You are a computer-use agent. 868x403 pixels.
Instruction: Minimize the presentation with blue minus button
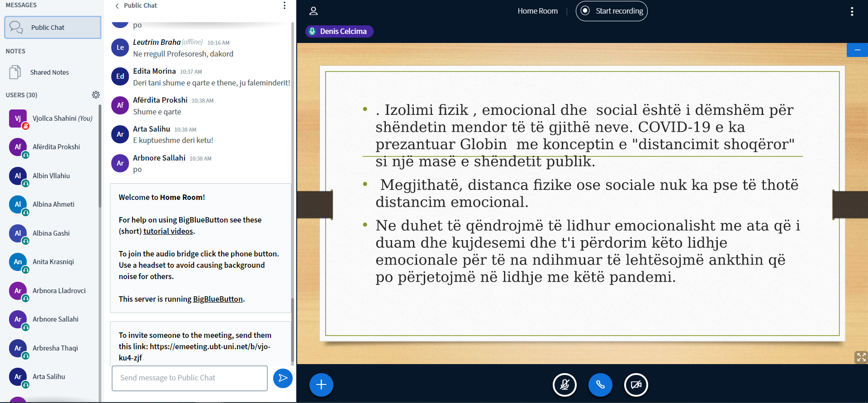857,50
